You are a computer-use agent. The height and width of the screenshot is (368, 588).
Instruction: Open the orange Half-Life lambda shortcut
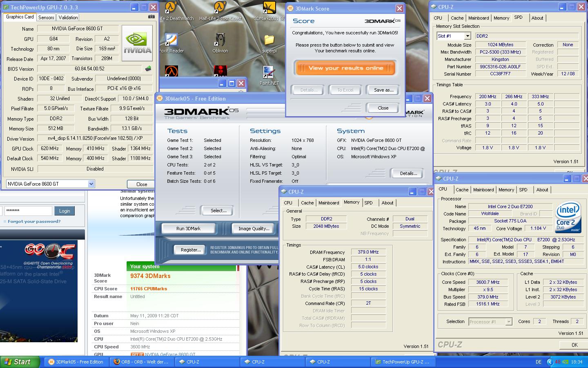click(x=171, y=71)
